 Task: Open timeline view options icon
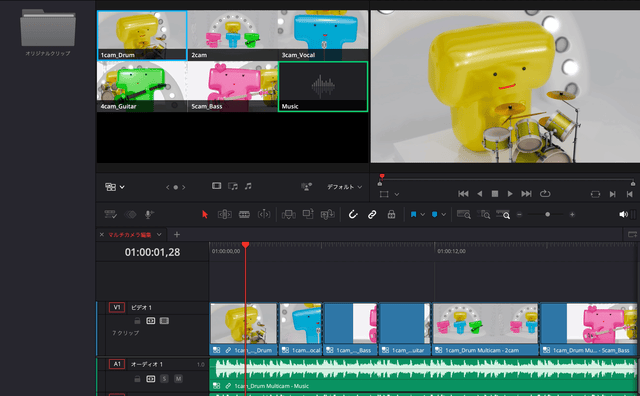pos(110,214)
